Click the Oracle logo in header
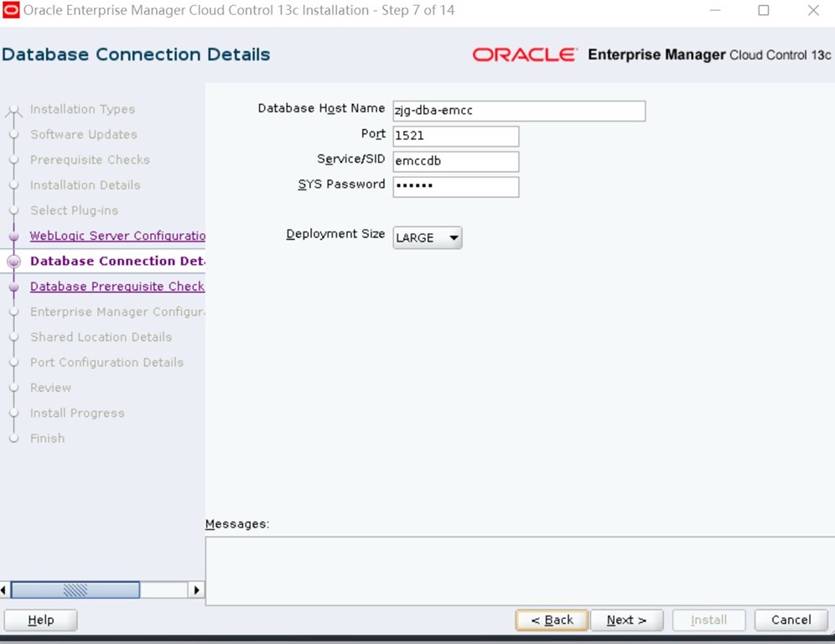The width and height of the screenshot is (835, 644). click(524, 55)
